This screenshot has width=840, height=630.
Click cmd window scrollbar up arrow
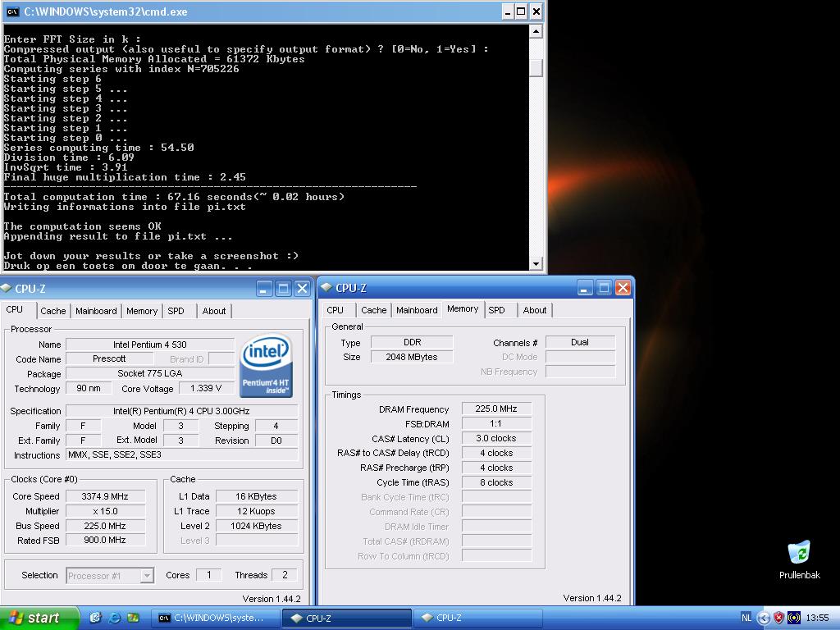point(536,32)
